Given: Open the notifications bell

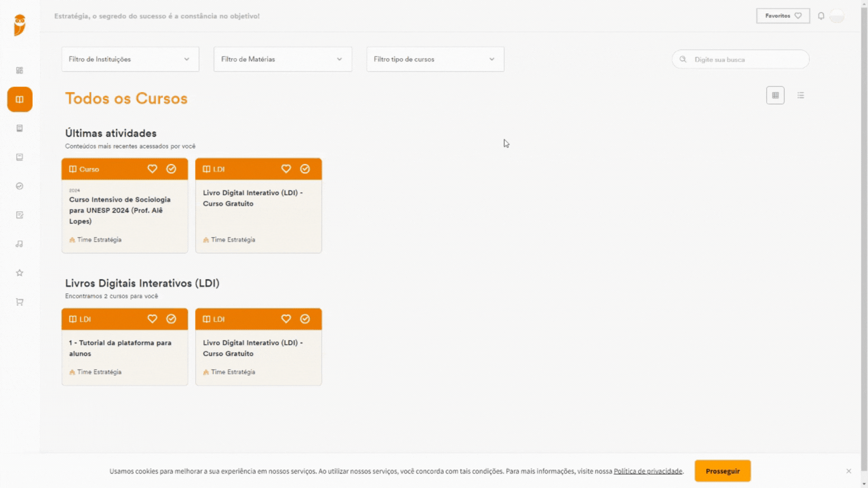Looking at the screenshot, I should pyautogui.click(x=821, y=16).
